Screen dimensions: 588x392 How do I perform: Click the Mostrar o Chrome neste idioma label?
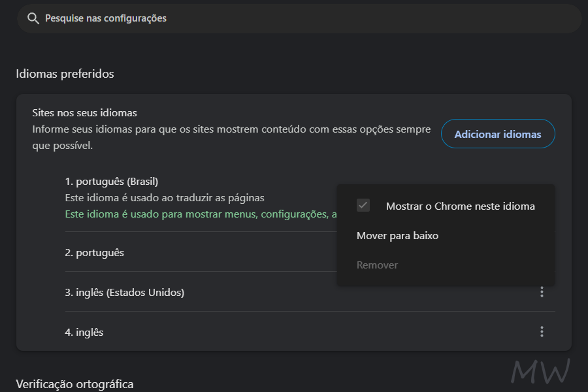(461, 205)
